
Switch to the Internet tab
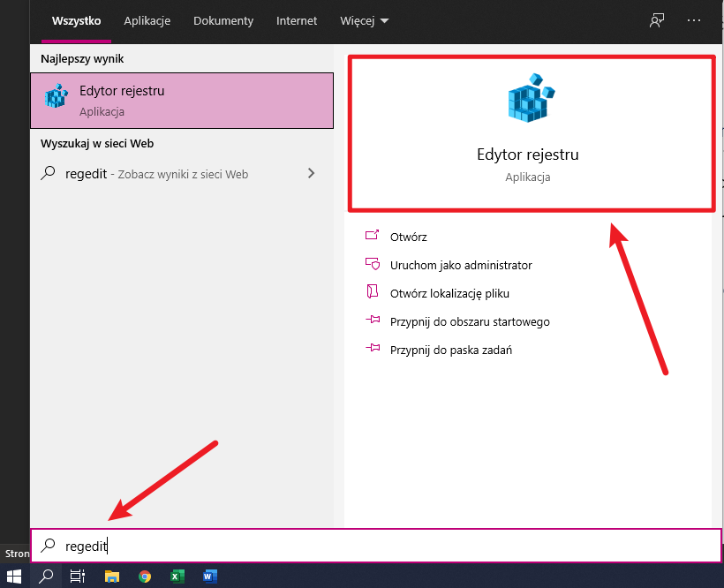[x=297, y=21]
